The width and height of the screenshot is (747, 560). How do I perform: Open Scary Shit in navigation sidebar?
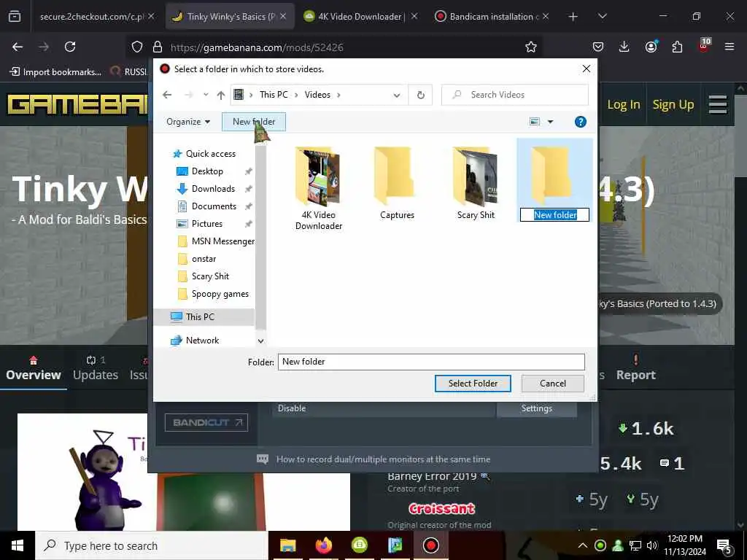click(210, 276)
